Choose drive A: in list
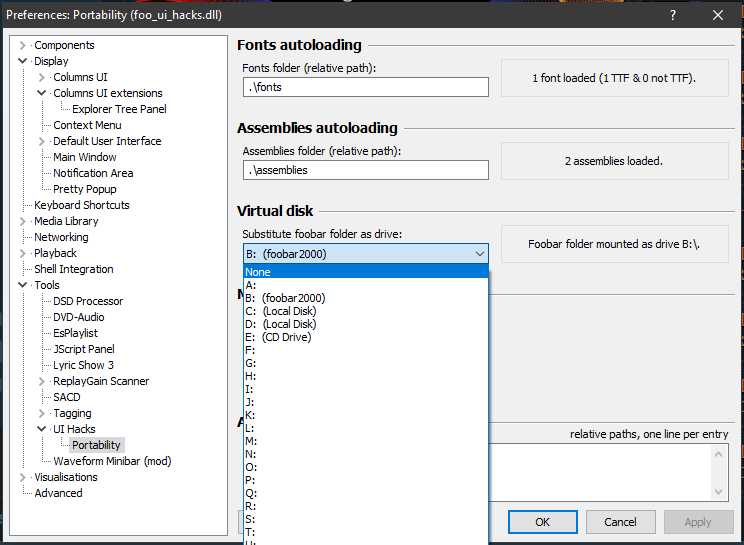 [x=366, y=285]
